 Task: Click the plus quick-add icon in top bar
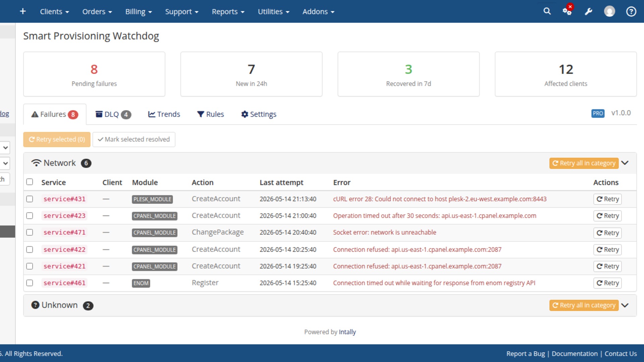(23, 11)
